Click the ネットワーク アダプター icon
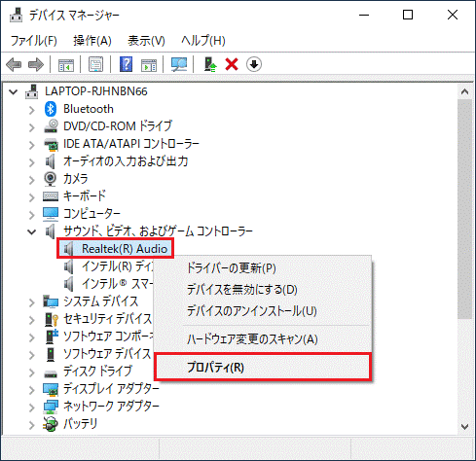Image resolution: width=476 pixels, height=461 pixels. click(x=51, y=407)
